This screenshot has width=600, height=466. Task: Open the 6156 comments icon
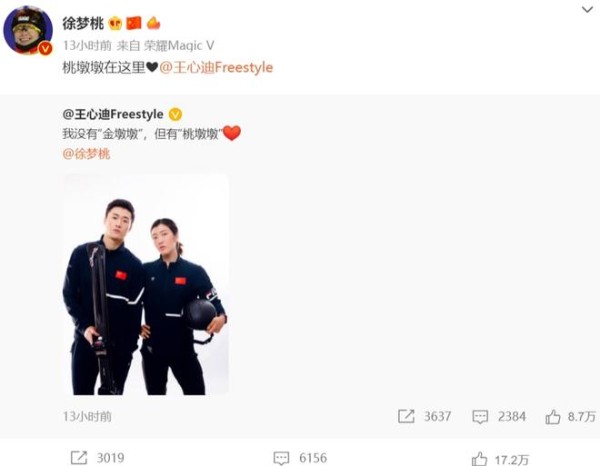[281, 458]
